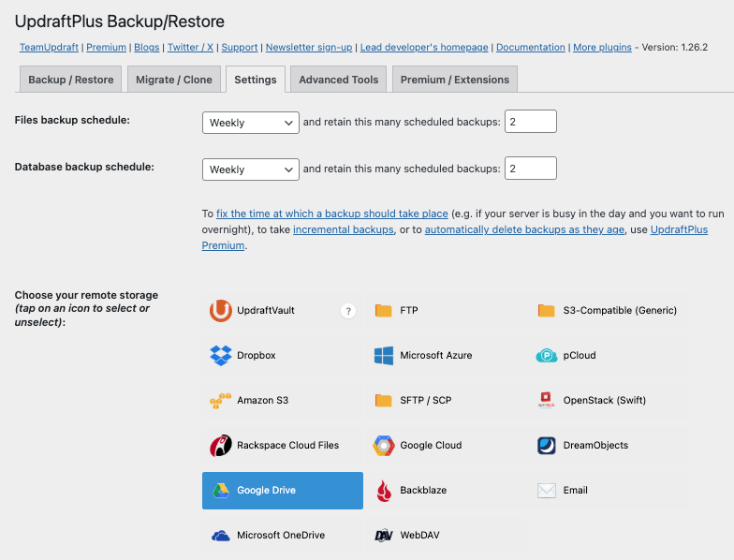Open the TeamUpdraft link
Screen dimensions: 734x560
tap(49, 47)
